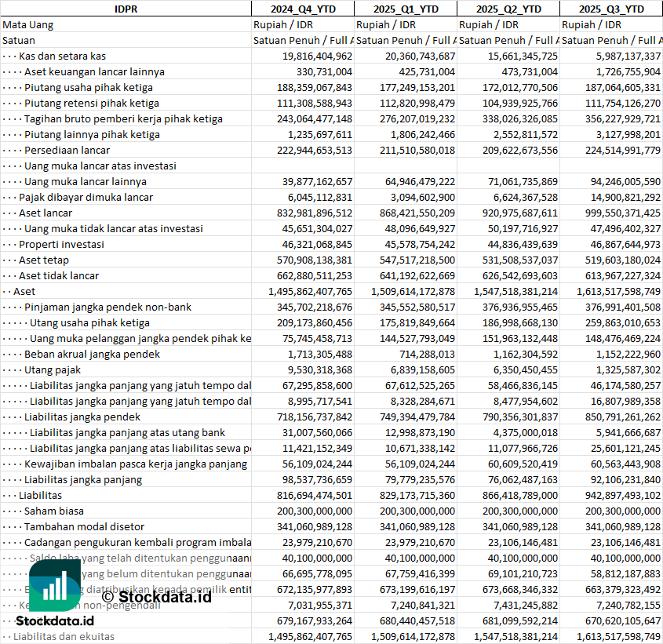Click the Satuan row label
The height and width of the screenshot is (644, 663).
[x=19, y=41]
